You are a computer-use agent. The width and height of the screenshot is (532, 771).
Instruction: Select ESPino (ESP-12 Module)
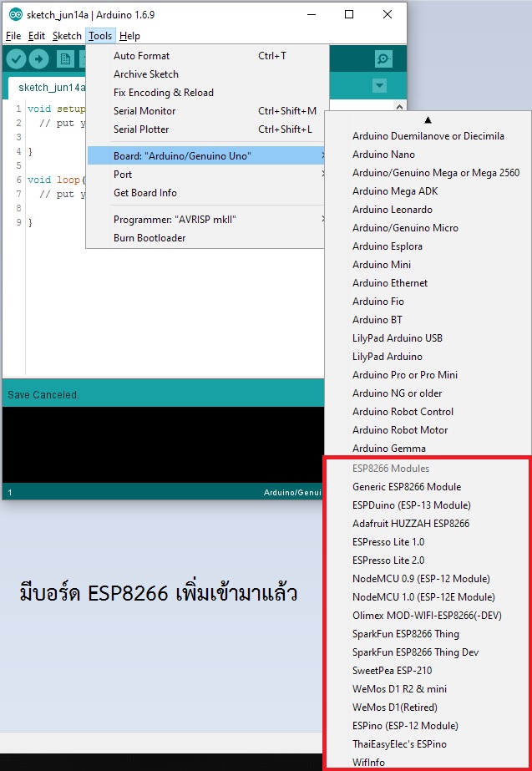[x=428, y=725]
